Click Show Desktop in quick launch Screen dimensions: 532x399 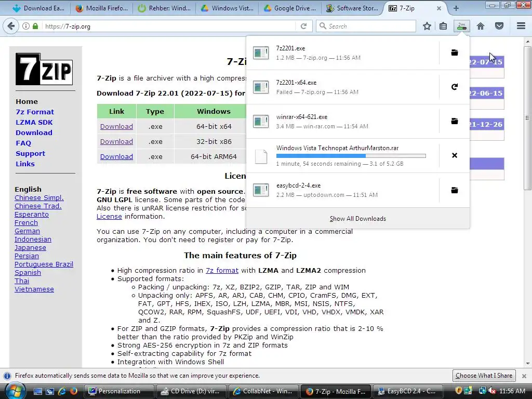coord(37,391)
